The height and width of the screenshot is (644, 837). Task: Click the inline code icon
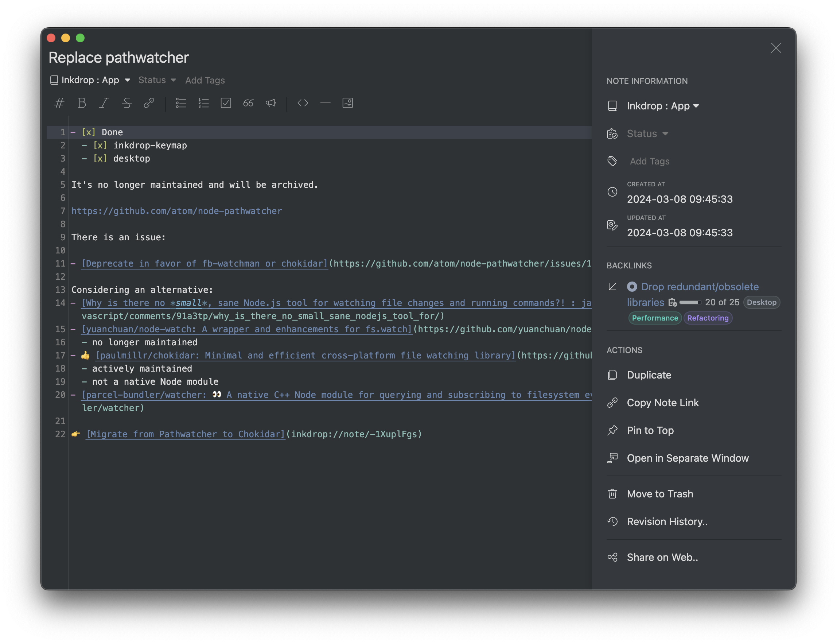point(304,103)
